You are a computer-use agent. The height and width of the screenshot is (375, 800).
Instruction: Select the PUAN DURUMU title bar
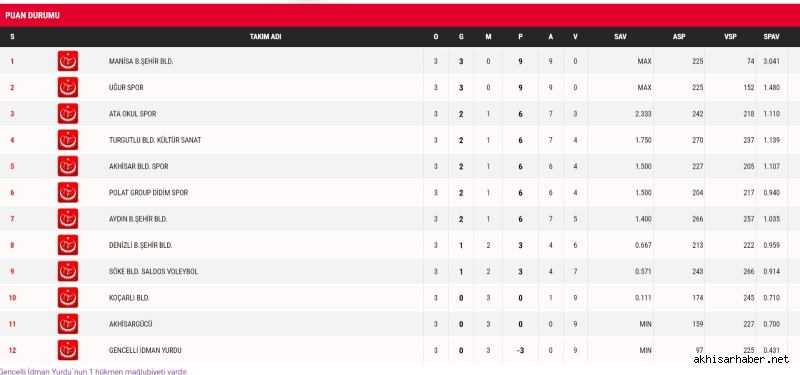400,15
